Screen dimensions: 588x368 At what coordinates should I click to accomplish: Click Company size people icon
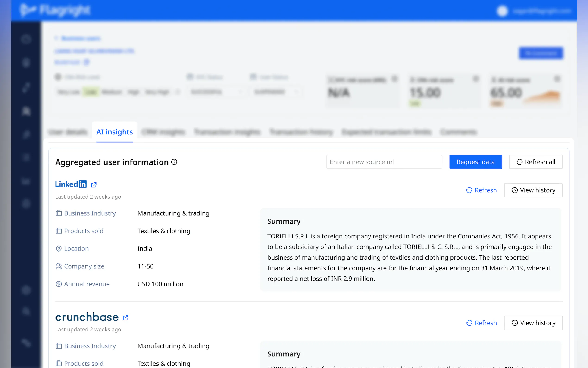point(59,266)
